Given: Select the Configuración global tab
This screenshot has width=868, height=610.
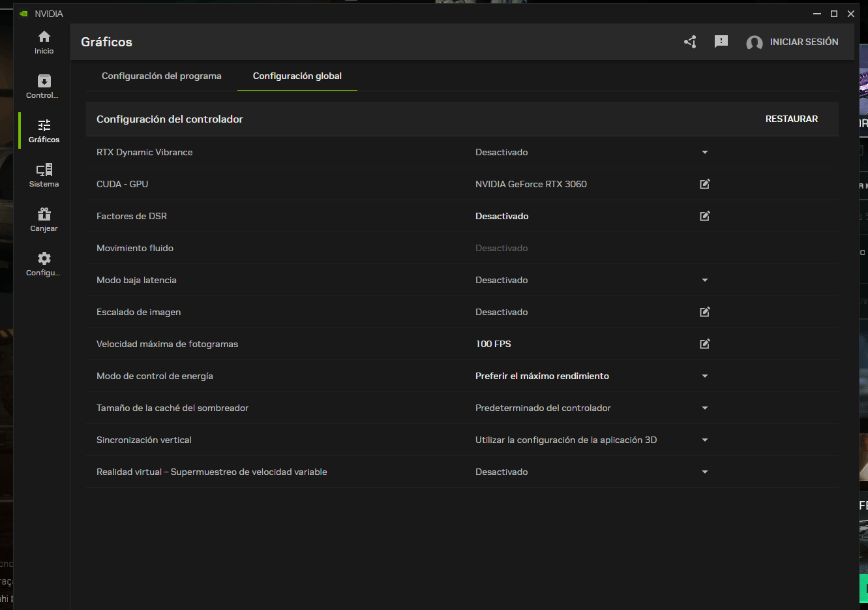Looking at the screenshot, I should pos(297,76).
